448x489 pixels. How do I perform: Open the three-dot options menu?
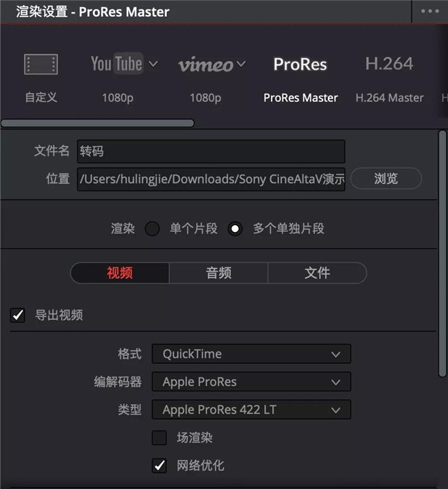click(x=430, y=12)
